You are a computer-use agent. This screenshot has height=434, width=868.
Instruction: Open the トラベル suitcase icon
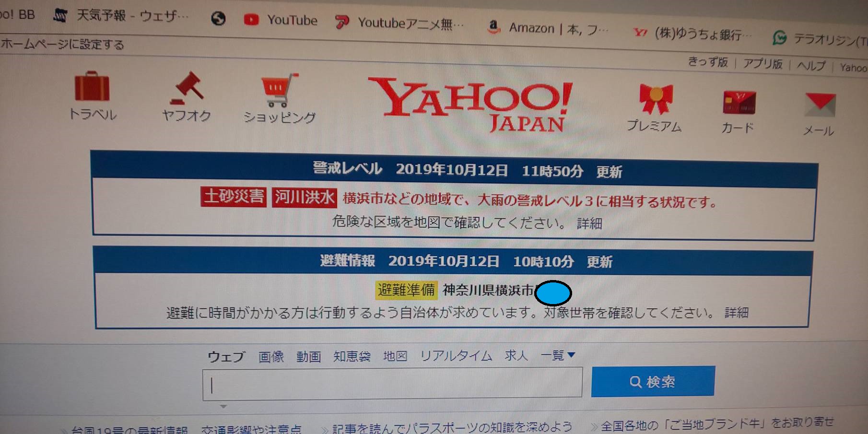92,86
